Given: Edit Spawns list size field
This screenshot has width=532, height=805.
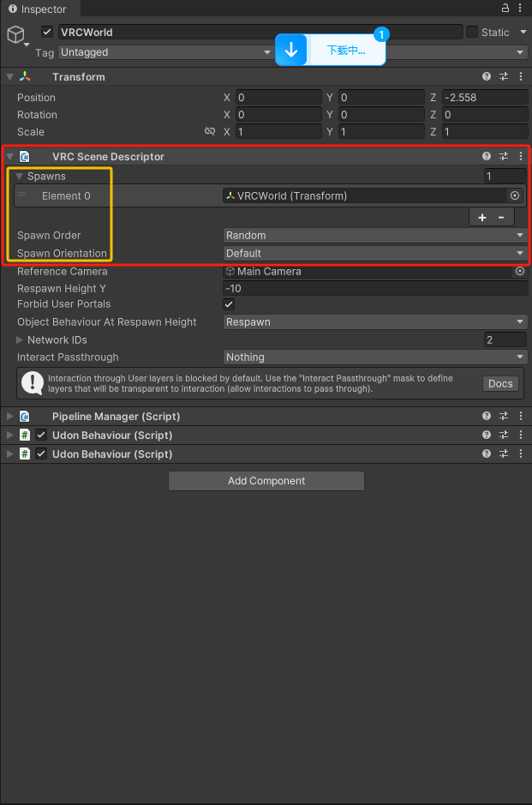Looking at the screenshot, I should click(505, 176).
